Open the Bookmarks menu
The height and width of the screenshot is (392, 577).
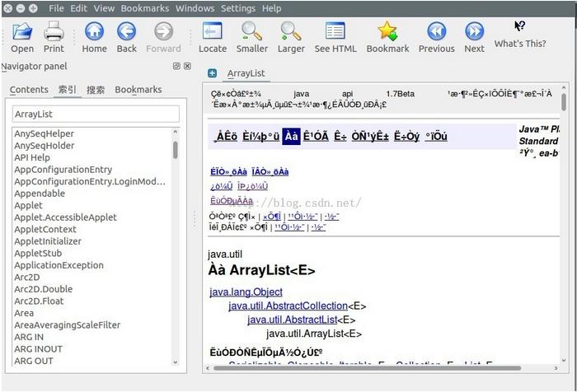144,8
